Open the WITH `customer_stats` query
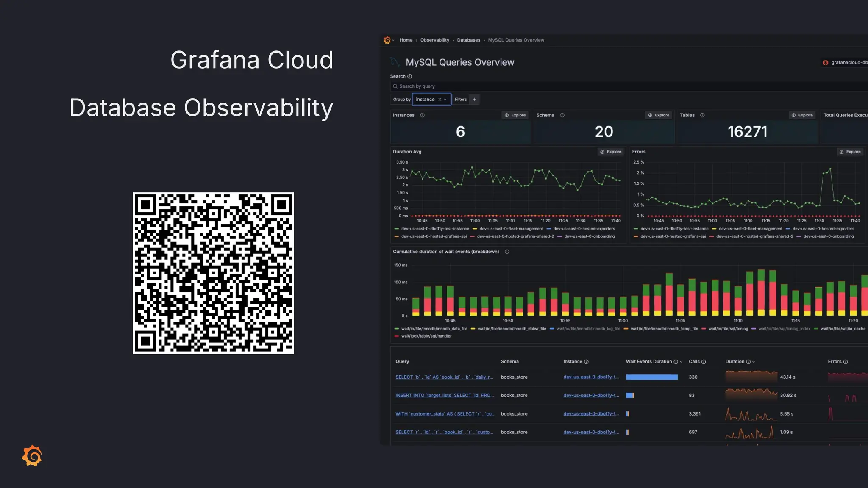 pyautogui.click(x=445, y=414)
